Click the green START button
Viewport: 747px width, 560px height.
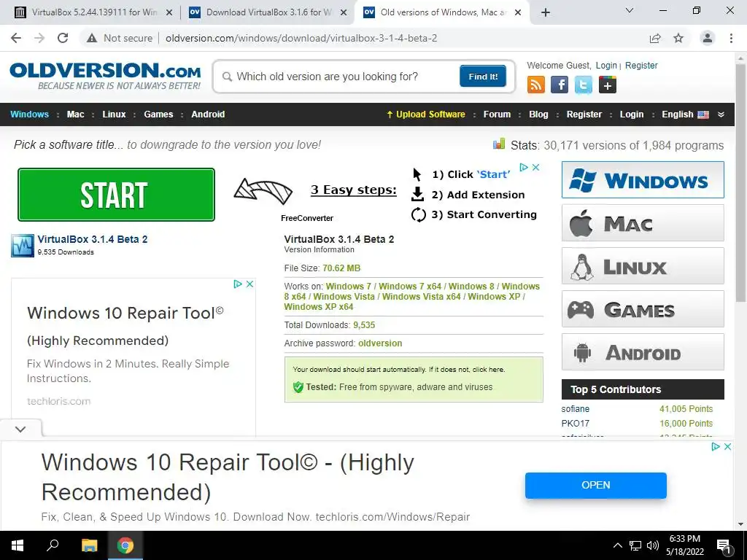pyautogui.click(x=116, y=195)
